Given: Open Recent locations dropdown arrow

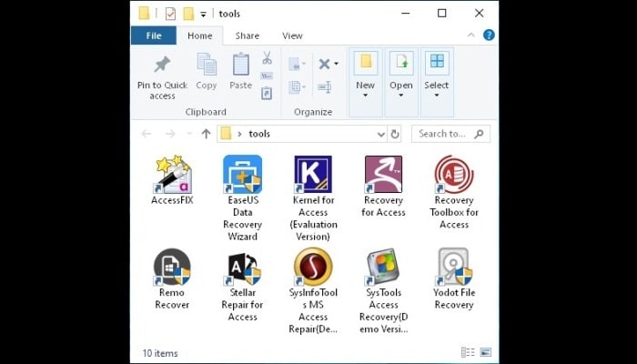Looking at the screenshot, I should 189,134.
